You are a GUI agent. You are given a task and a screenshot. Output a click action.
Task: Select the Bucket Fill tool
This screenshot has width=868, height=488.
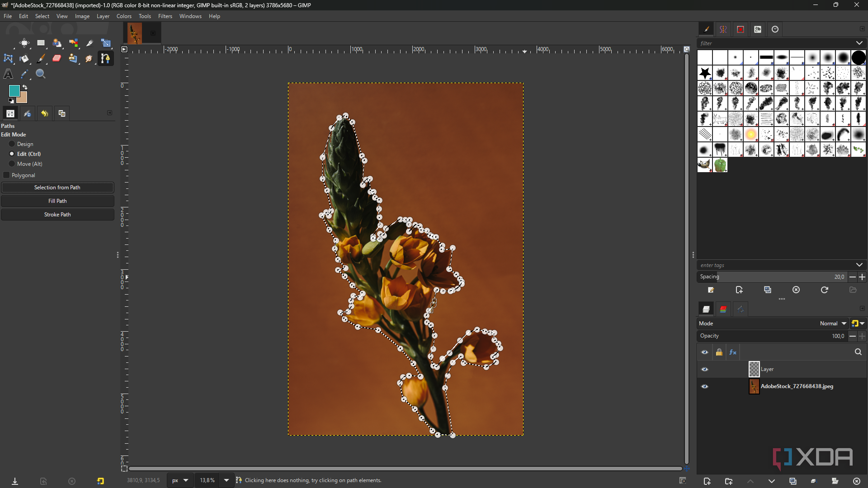pos(24,59)
